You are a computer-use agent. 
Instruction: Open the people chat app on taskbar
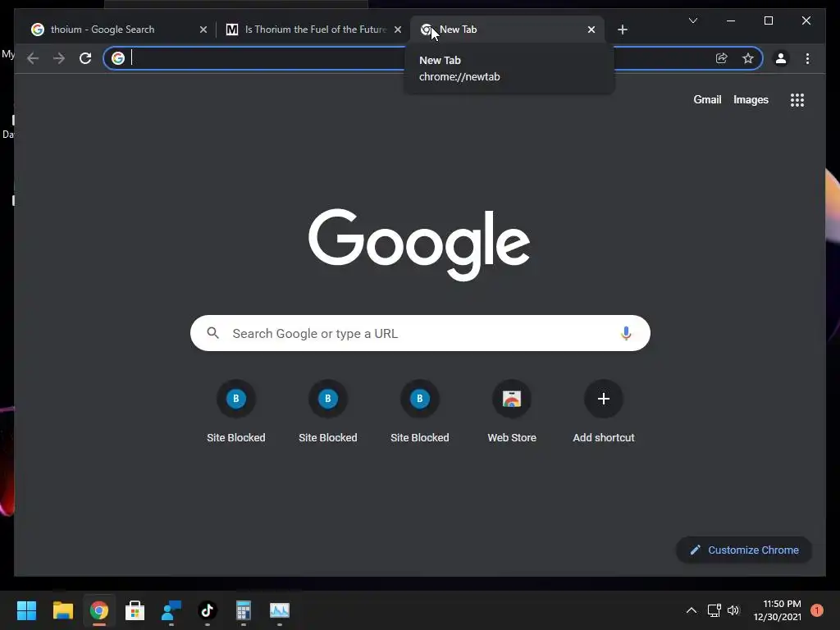(x=171, y=610)
